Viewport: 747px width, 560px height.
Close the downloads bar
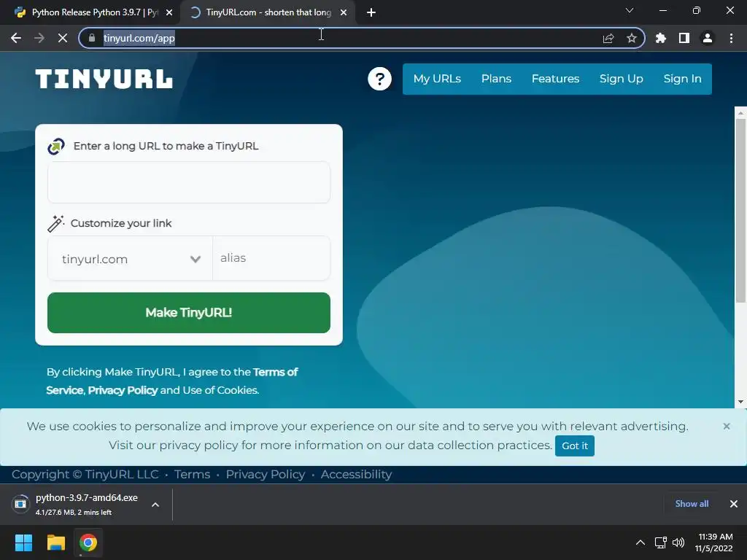[x=734, y=504]
